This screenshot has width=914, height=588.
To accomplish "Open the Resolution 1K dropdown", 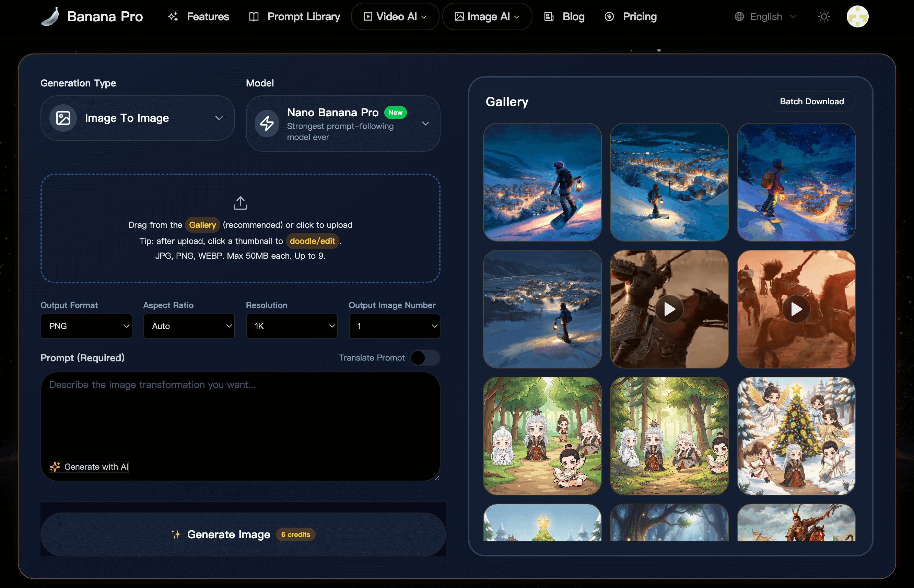I will pos(292,326).
